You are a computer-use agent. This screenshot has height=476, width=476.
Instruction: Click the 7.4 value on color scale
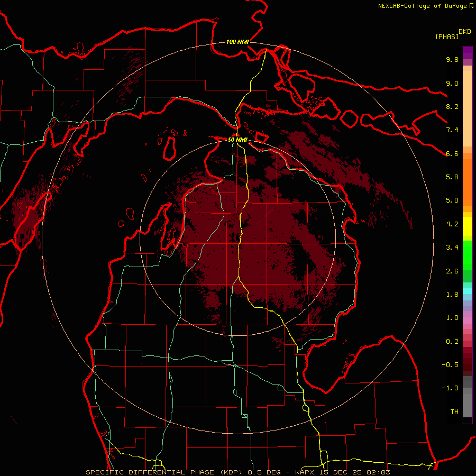452,130
